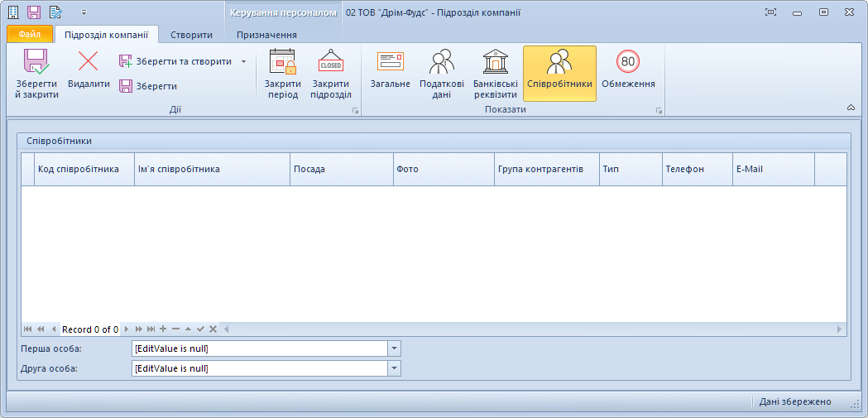Open the 'Призначення' ribbon tab
Image resolution: width=868 pixels, height=418 pixels.
266,35
